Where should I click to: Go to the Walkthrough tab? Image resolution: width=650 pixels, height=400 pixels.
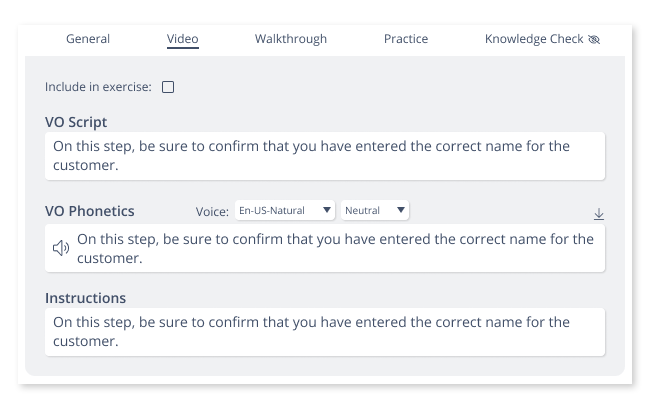pos(291,39)
